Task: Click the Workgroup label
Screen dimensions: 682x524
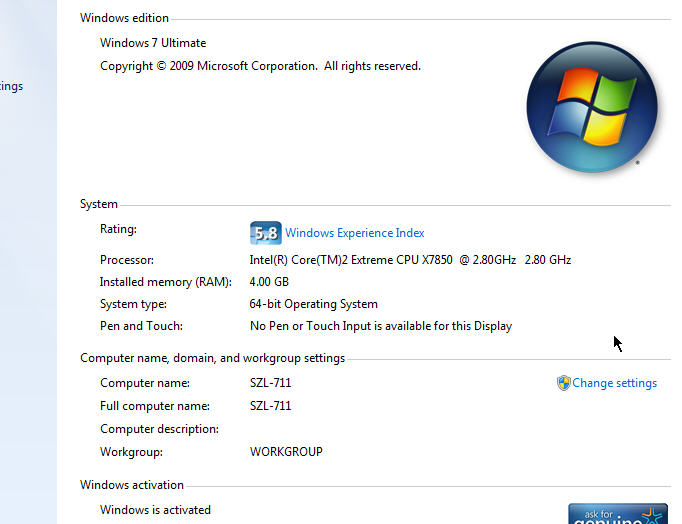Action: click(x=131, y=452)
